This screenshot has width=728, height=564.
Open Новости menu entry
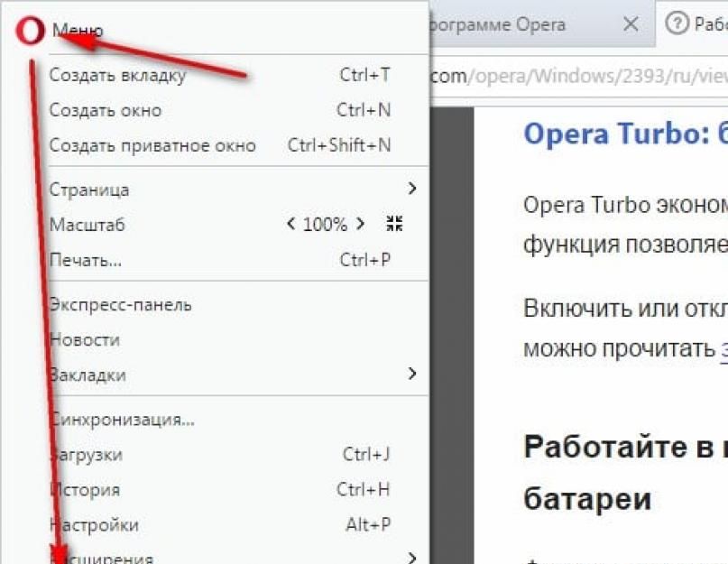pyautogui.click(x=238, y=339)
